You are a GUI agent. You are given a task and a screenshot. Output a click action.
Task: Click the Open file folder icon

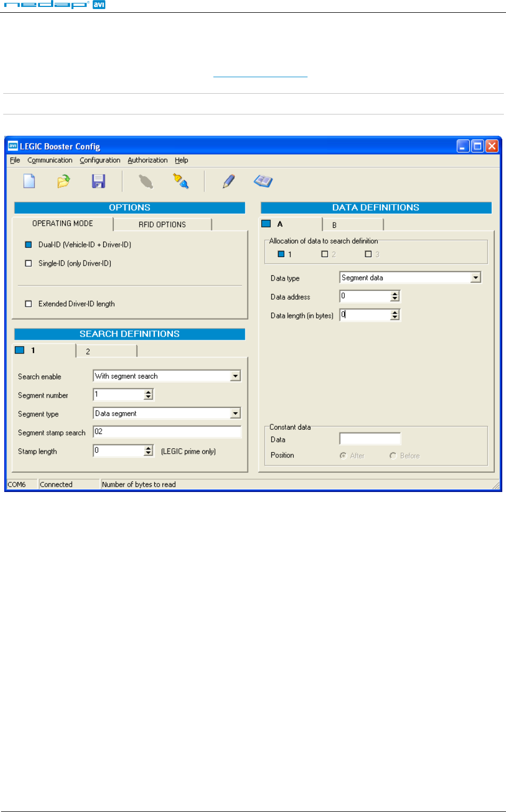click(63, 181)
